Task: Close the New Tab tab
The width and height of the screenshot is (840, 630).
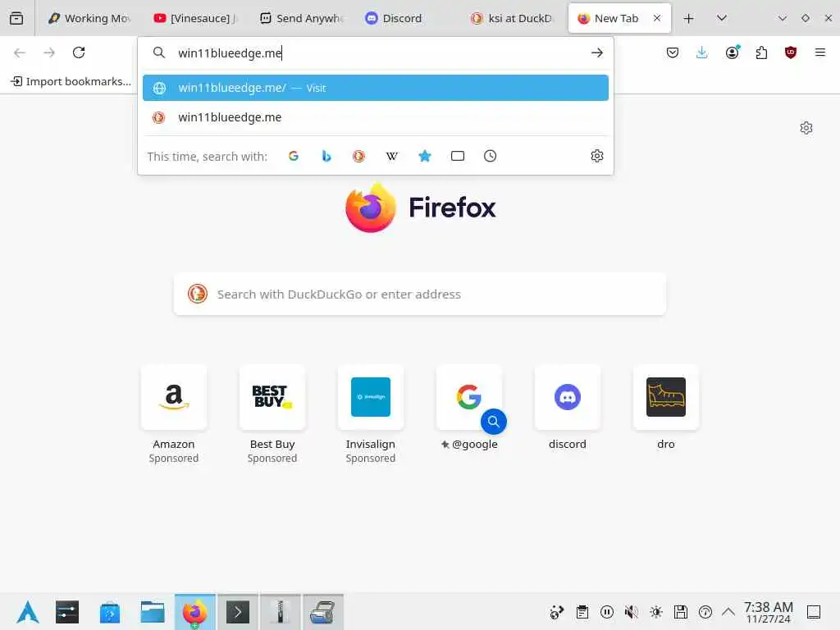Action: click(657, 18)
